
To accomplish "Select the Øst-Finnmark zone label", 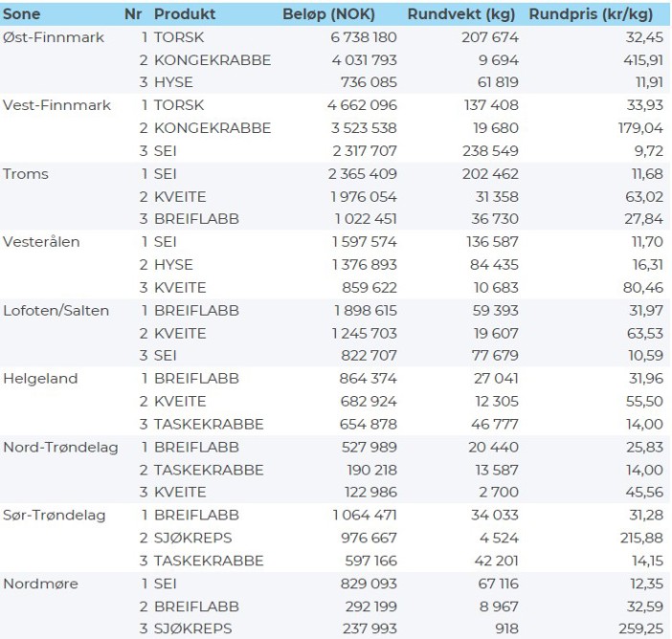I will [x=54, y=37].
